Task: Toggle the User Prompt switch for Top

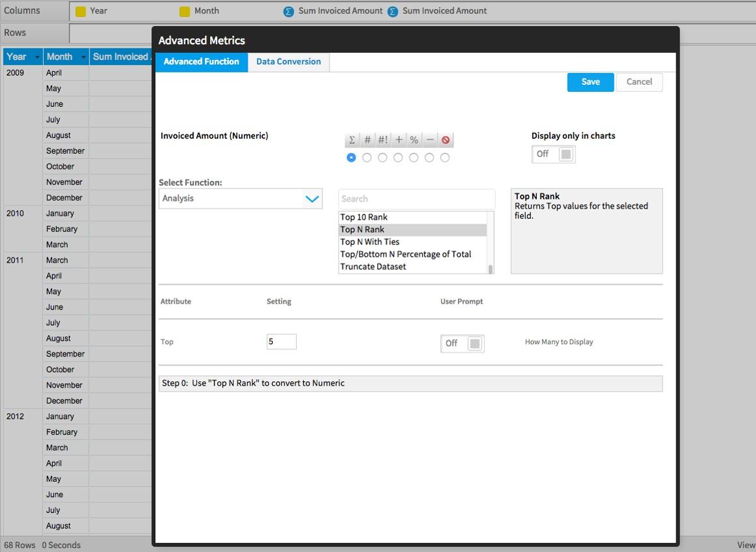Action: coord(462,343)
